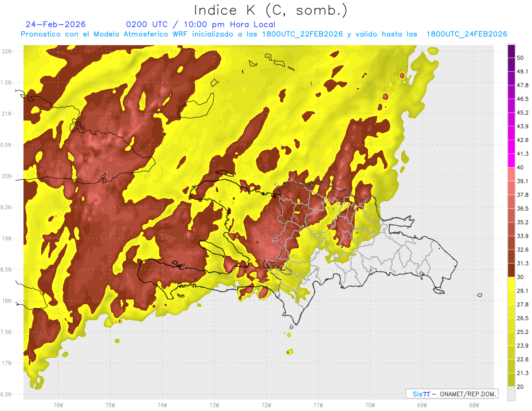Click the "17N" latitude label
The height and width of the screenshot is (411, 532).
(x=7, y=363)
